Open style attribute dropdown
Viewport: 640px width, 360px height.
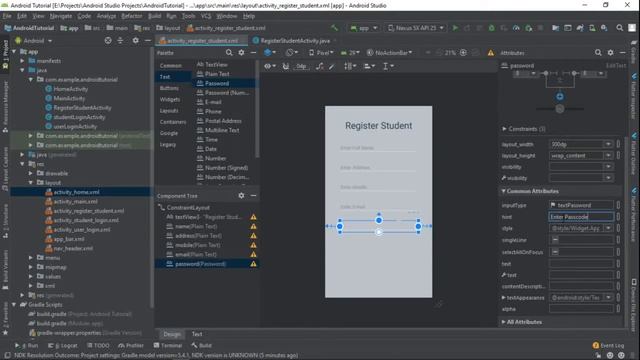[608, 228]
